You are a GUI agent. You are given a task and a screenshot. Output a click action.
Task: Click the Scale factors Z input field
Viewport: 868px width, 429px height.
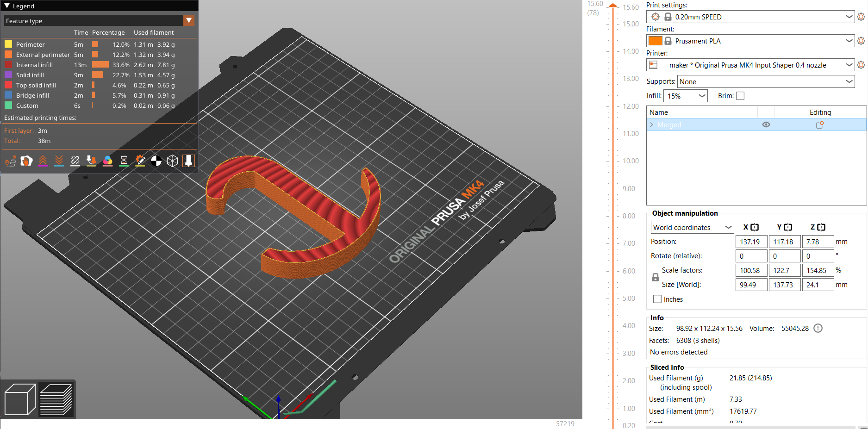coord(818,270)
